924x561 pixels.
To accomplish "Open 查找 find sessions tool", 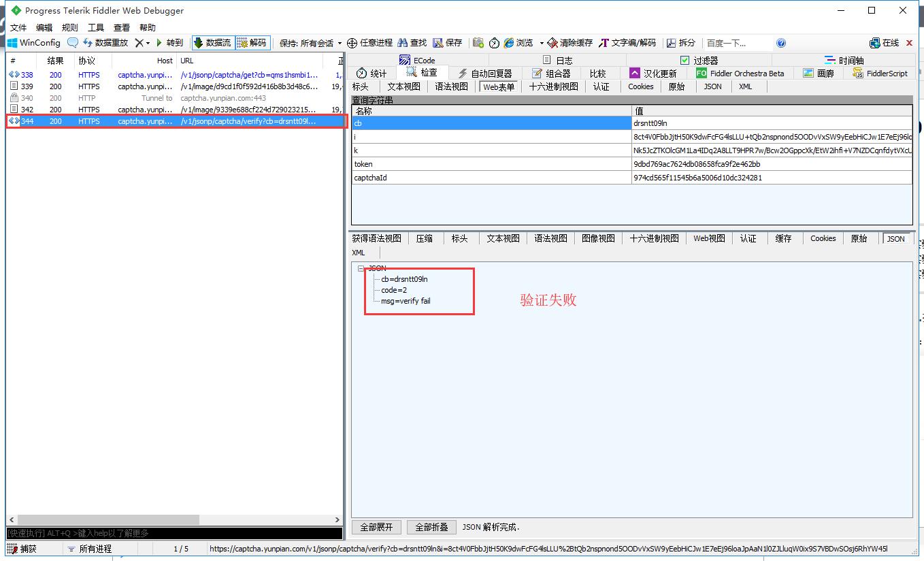I will tap(412, 43).
